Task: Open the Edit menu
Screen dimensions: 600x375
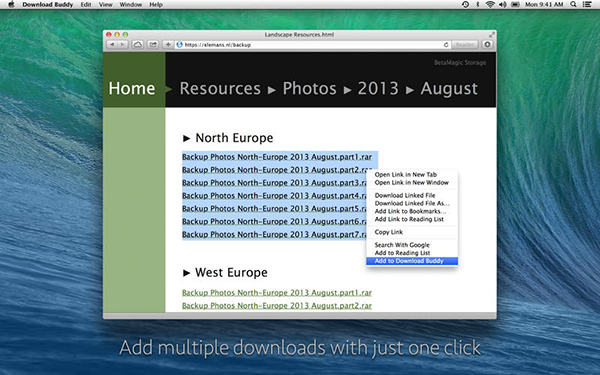Action: [x=86, y=5]
